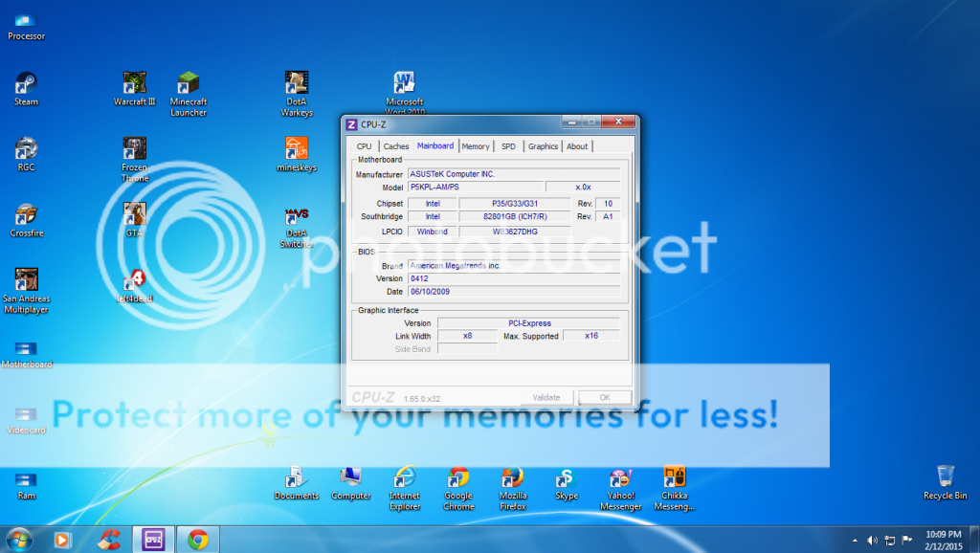Viewport: 980px width, 553px height.
Task: Open the Windows Start menu
Action: 19,539
